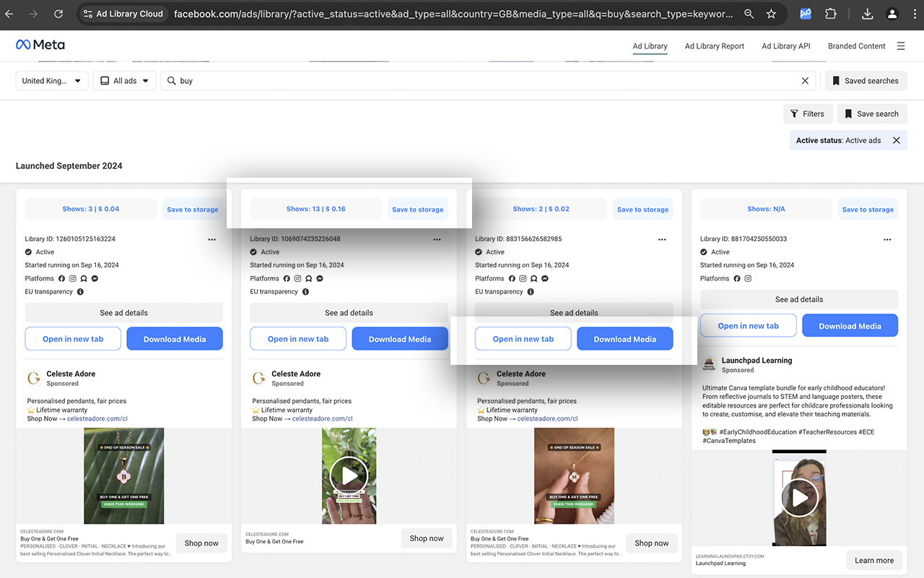Open the browser extensions puzzle icon

[830, 14]
